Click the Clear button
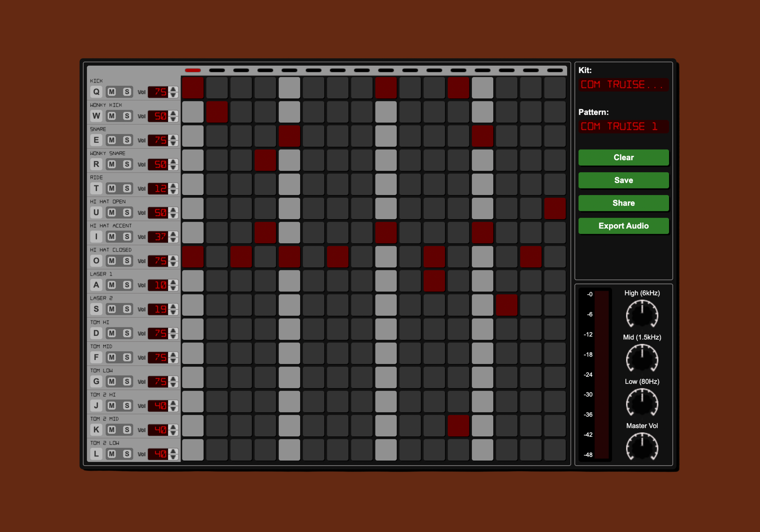The height and width of the screenshot is (532, 760). pyautogui.click(x=623, y=157)
